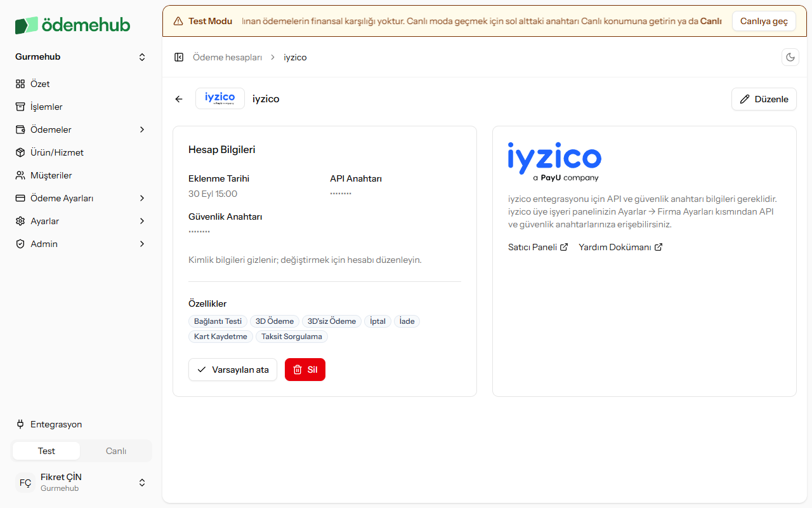This screenshot has height=508, width=812.
Task: Click the ödemehub logo
Action: [72, 25]
